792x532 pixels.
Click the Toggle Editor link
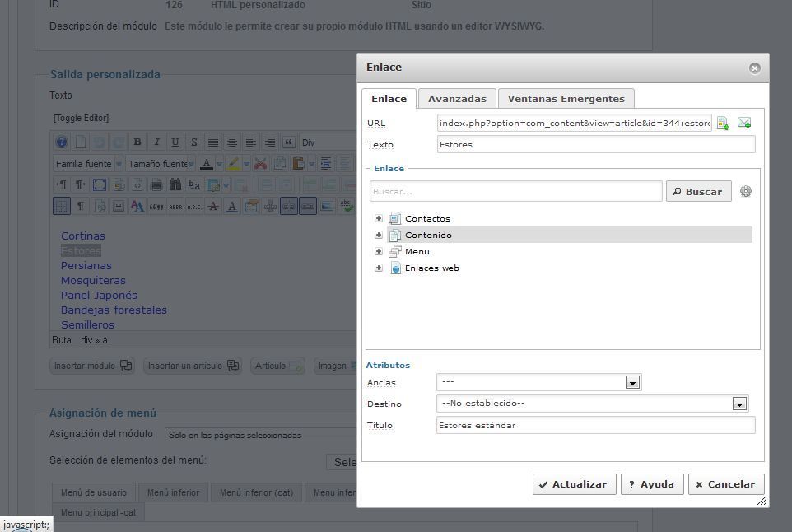click(x=82, y=119)
